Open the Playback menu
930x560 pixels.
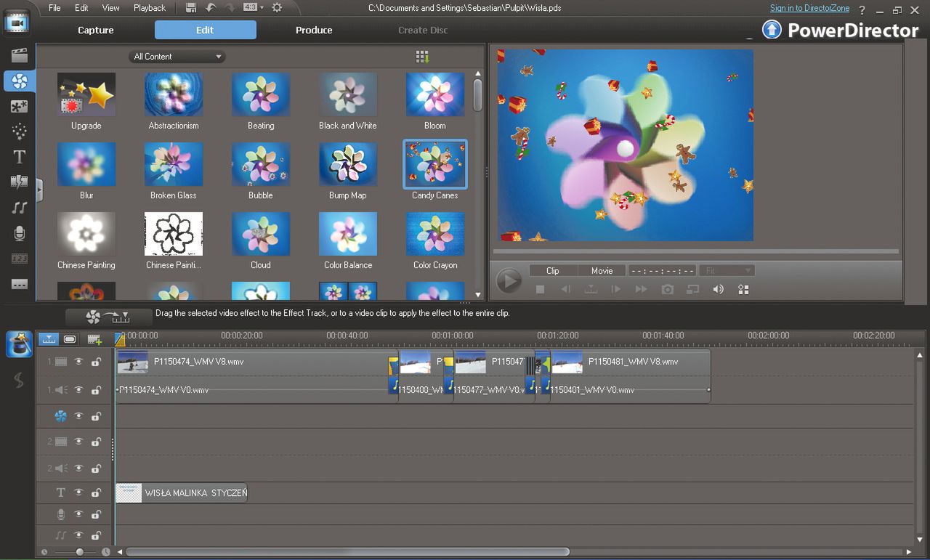click(150, 8)
